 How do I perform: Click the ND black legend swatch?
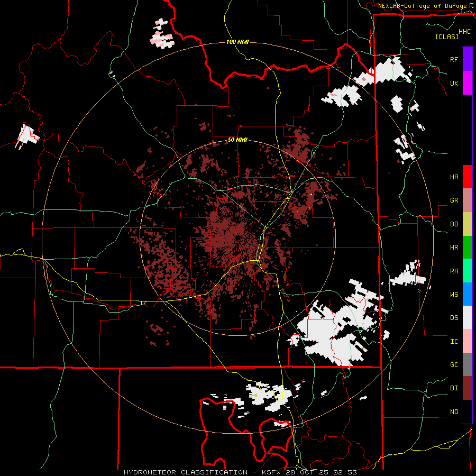(467, 411)
